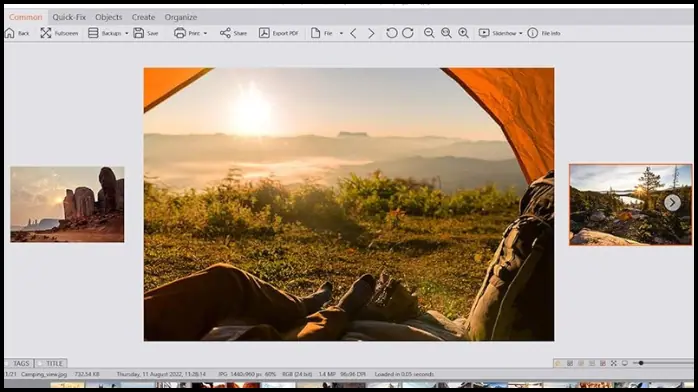Viewport: 698px width, 392px height.
Task: Click the date Thursday, 11 August 2022
Action: click(149, 374)
